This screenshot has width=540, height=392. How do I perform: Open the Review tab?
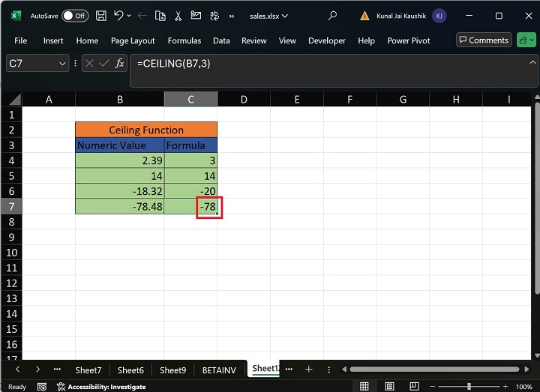(x=254, y=40)
